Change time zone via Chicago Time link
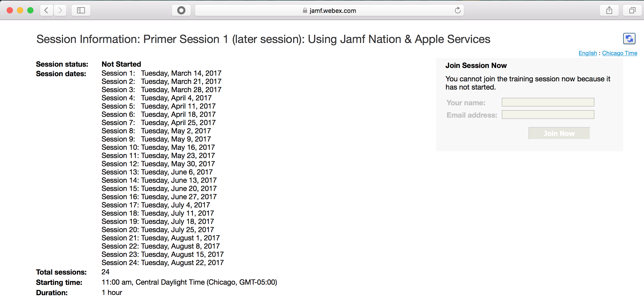The height and width of the screenshot is (297, 644). (x=620, y=53)
